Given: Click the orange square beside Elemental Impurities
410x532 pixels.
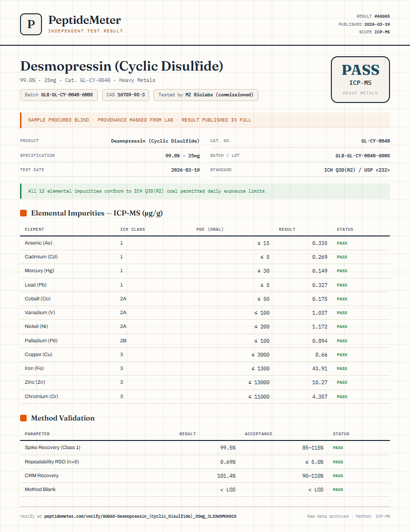Looking at the screenshot, I should tap(23, 213).
